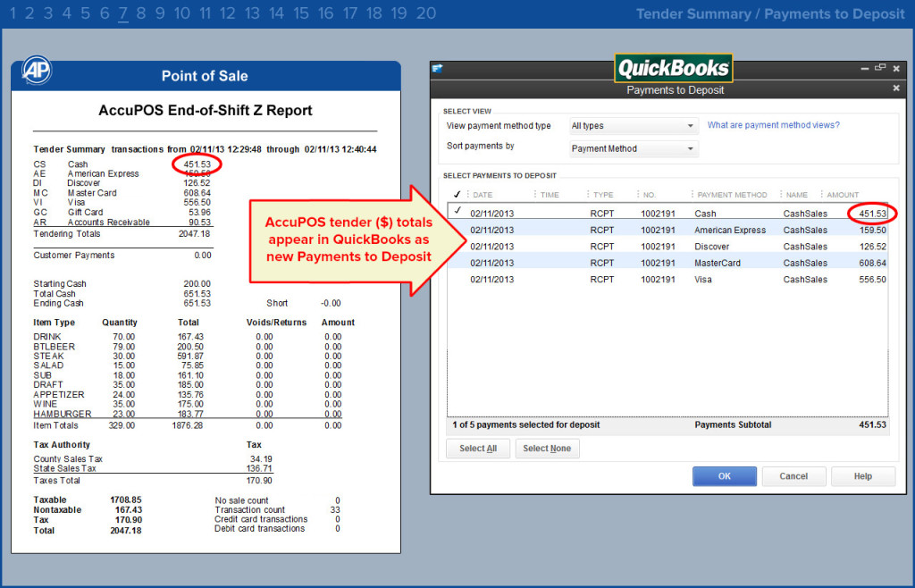
Task: Open the View payment method type dropdown
Action: coord(634,125)
